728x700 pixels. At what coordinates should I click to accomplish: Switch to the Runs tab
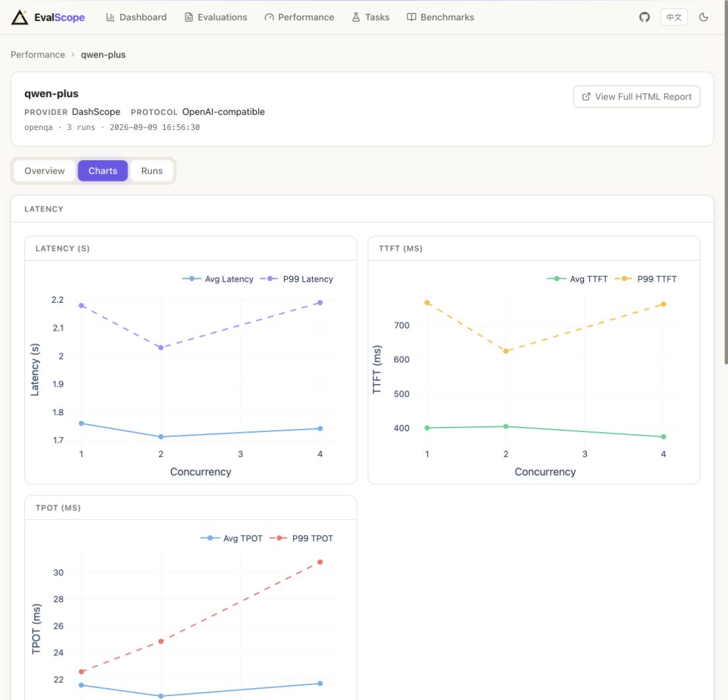tap(152, 171)
